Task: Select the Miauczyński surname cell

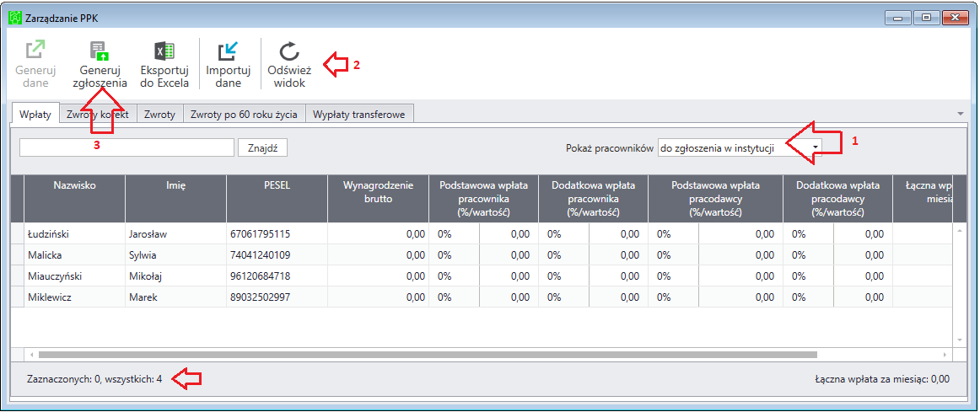Action: click(x=74, y=276)
